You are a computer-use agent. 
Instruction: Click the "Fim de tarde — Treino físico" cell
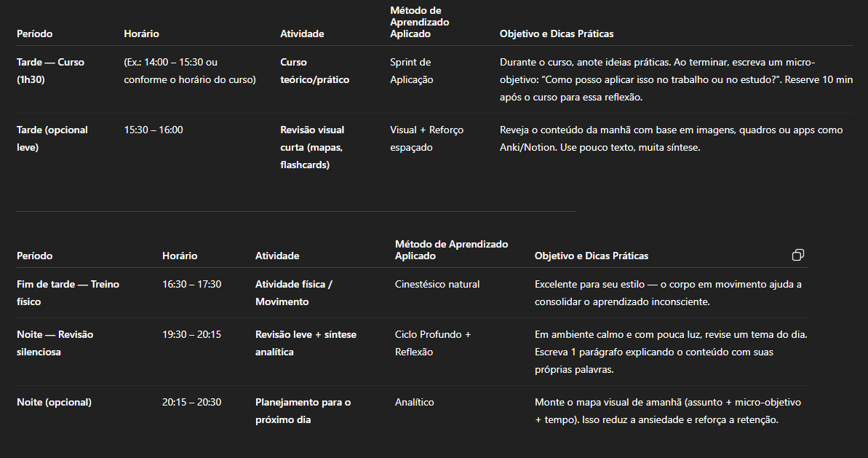coord(68,293)
